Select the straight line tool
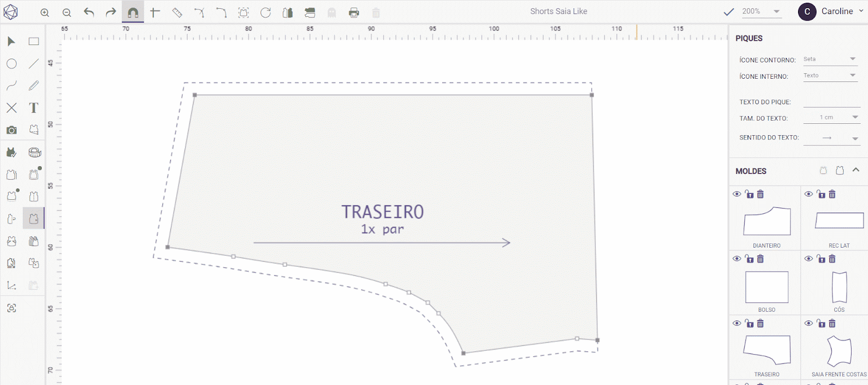The image size is (868, 385). tap(34, 64)
